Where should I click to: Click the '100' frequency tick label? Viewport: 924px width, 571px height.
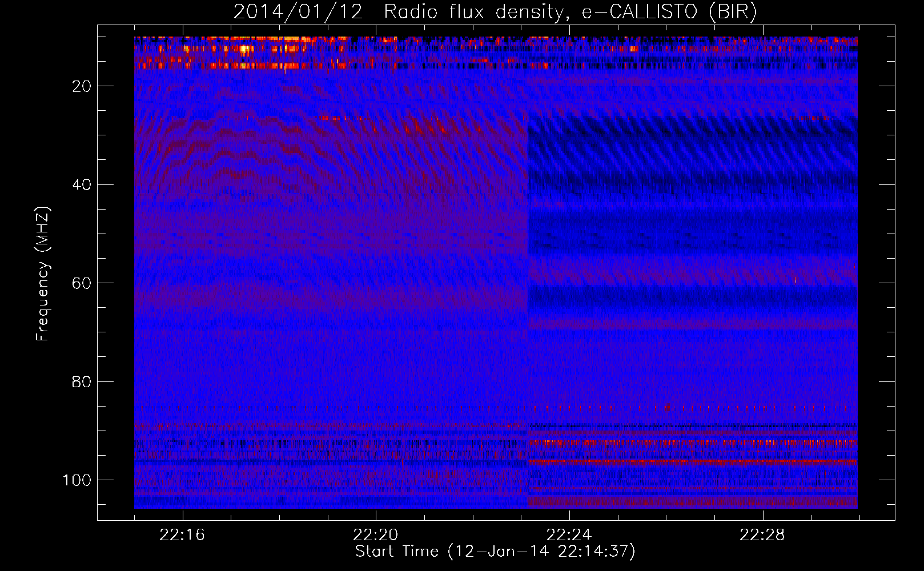[x=77, y=480]
